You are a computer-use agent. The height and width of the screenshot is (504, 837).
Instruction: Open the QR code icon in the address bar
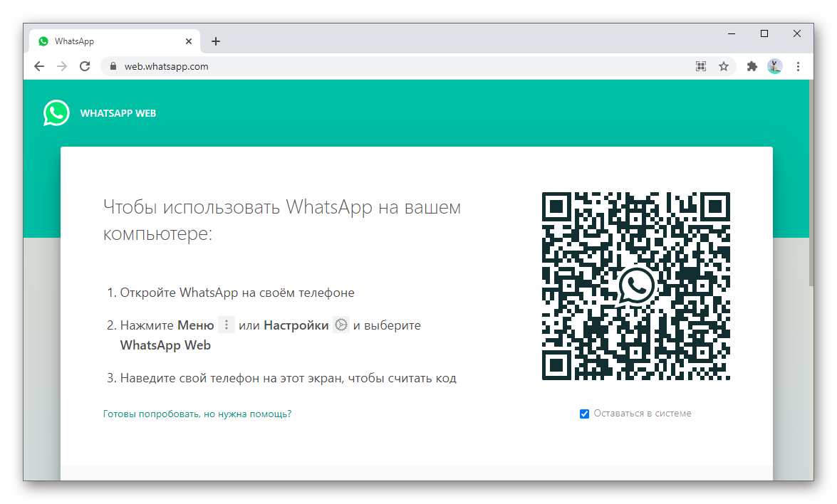pyautogui.click(x=701, y=66)
